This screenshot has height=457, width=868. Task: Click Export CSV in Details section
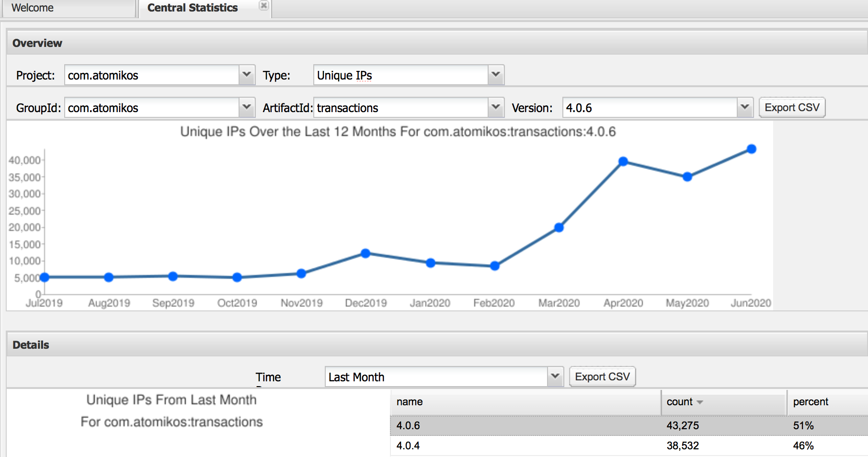pos(602,377)
